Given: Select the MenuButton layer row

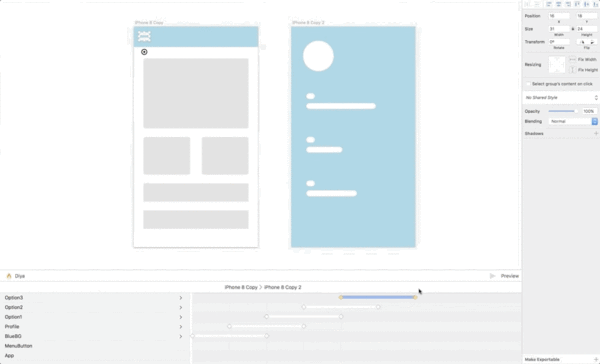Looking at the screenshot, I should tap(95, 346).
